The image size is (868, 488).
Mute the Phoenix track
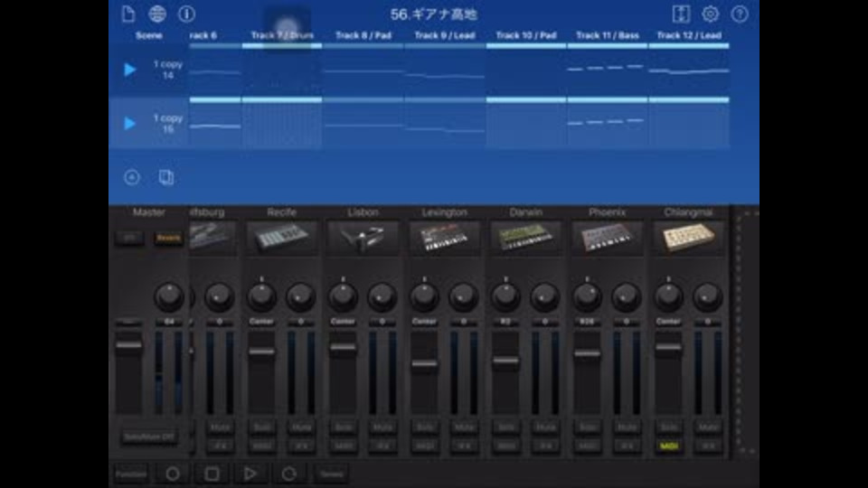tap(627, 427)
